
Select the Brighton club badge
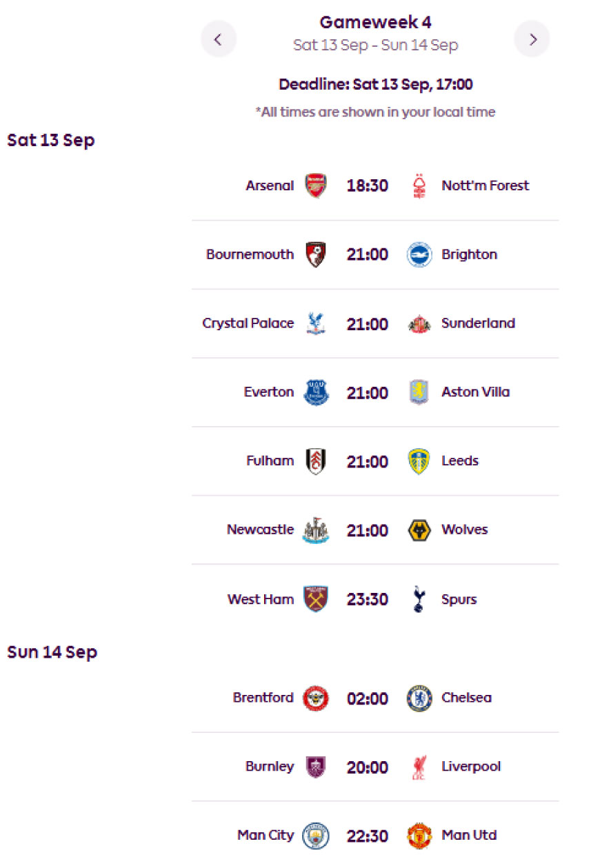click(x=419, y=254)
